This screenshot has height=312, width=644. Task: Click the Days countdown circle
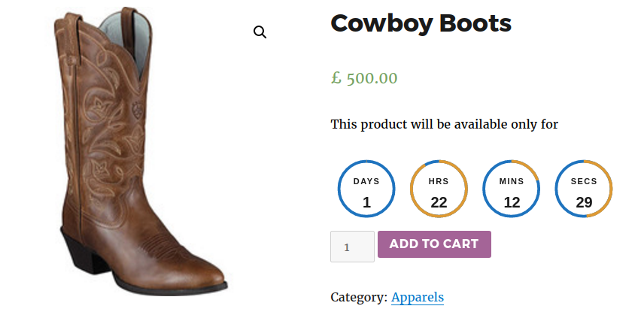(366, 189)
